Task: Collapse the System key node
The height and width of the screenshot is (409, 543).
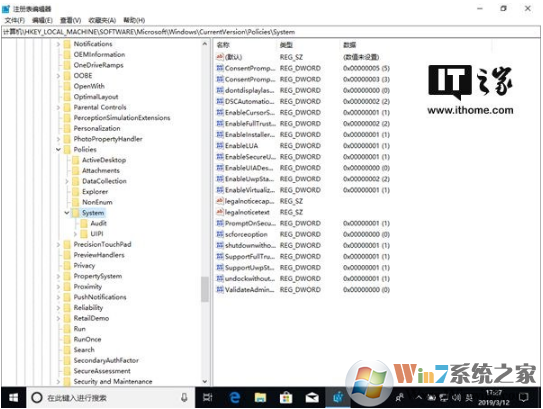Action: click(67, 213)
